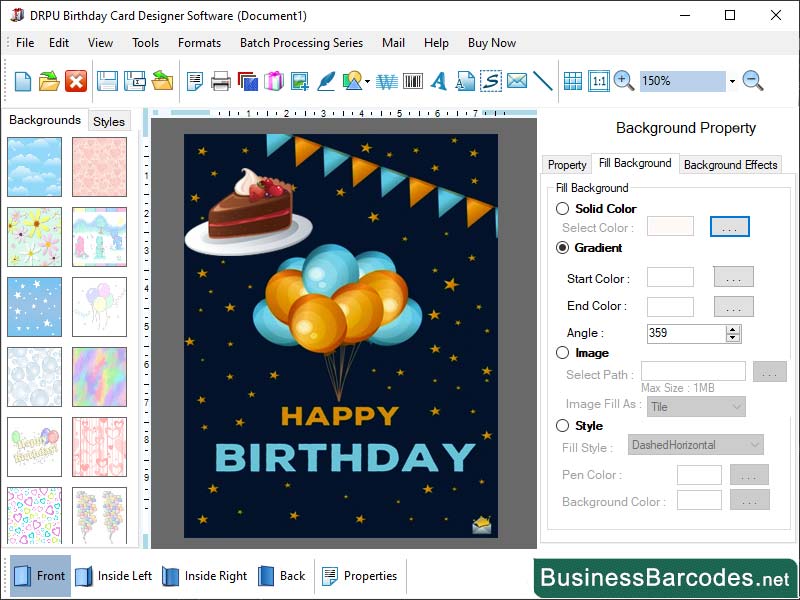This screenshot has height=600, width=800.
Task: Click the insert image icon on toolbar
Action: tap(301, 81)
